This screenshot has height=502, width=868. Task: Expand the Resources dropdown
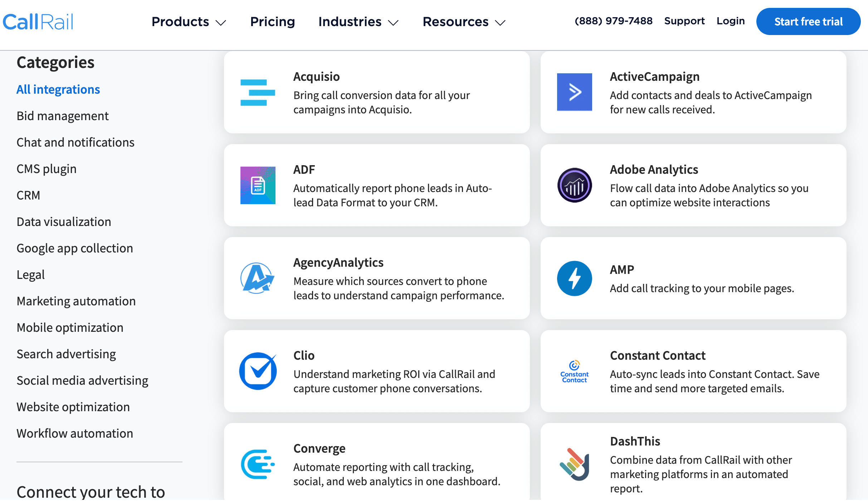(464, 22)
